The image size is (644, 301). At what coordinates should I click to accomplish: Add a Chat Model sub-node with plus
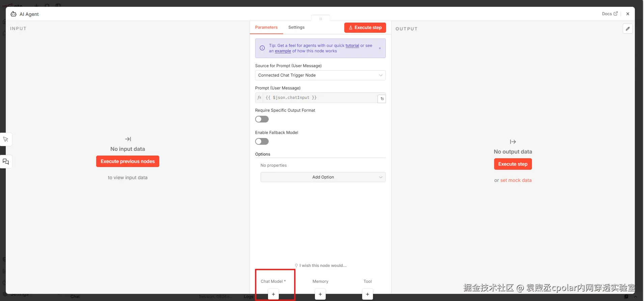coord(273,294)
